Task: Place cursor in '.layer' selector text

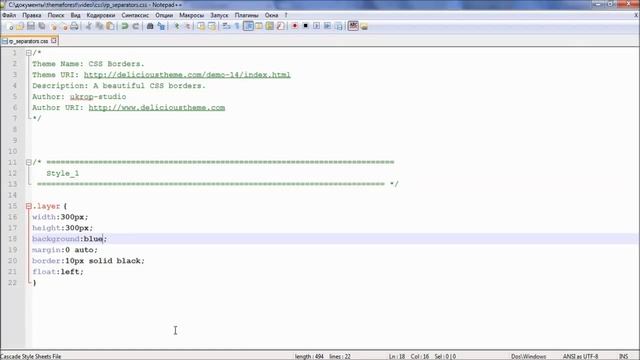Action: [47, 206]
